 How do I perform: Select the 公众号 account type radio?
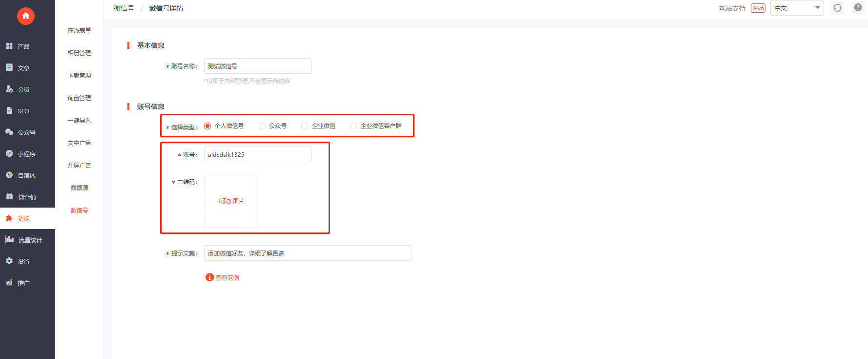tap(262, 126)
